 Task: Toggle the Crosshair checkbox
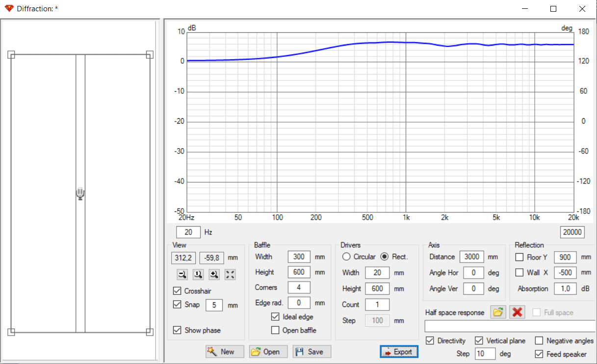click(178, 291)
